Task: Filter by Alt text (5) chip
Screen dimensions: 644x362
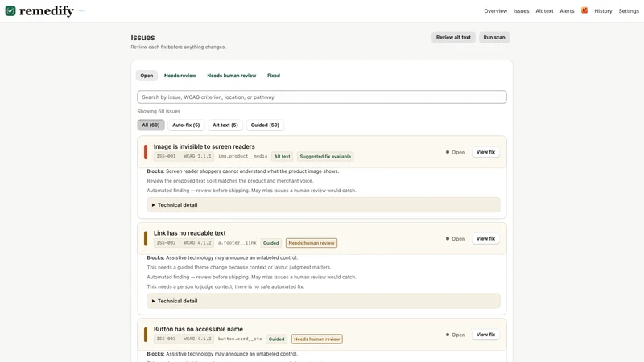Action: point(225,125)
